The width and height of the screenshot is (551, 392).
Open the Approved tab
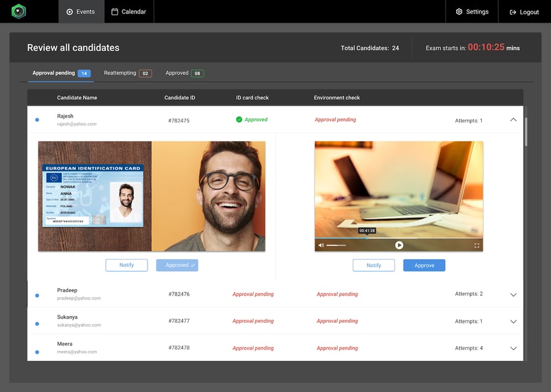click(184, 73)
